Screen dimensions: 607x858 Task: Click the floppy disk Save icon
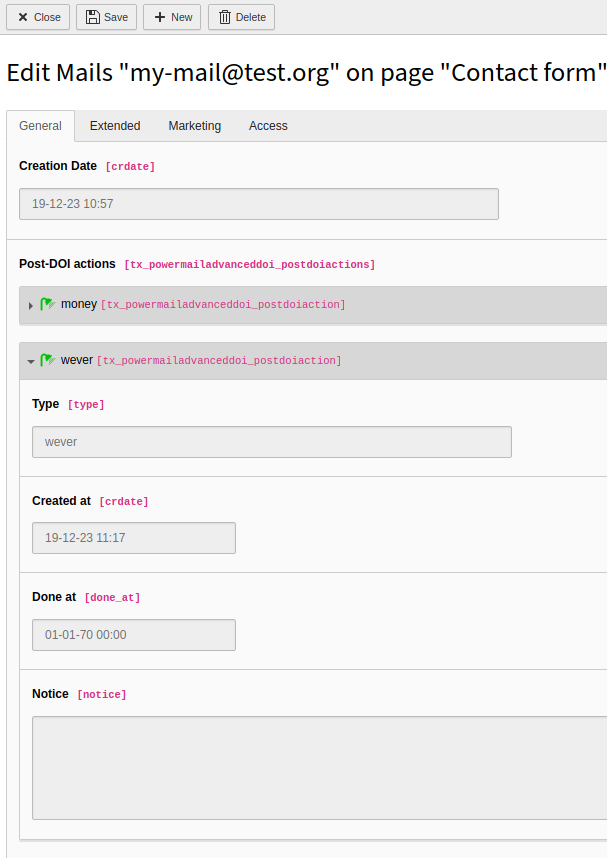pos(93,17)
